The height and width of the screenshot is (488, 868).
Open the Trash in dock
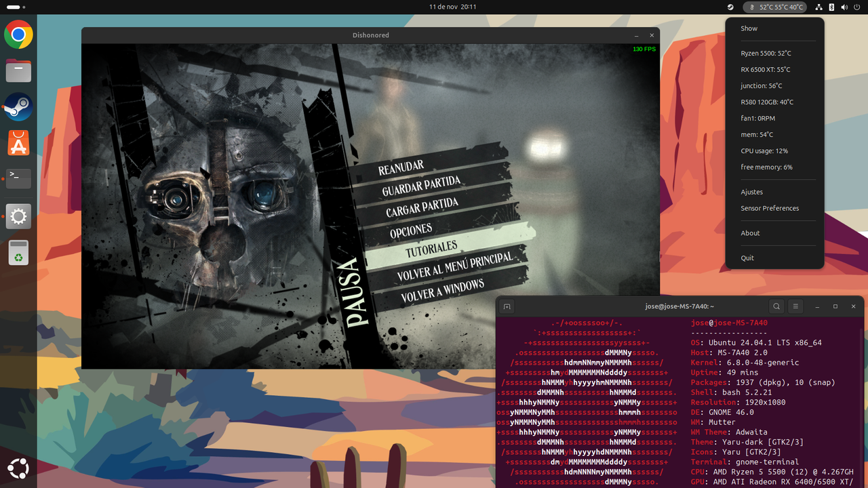tap(18, 253)
